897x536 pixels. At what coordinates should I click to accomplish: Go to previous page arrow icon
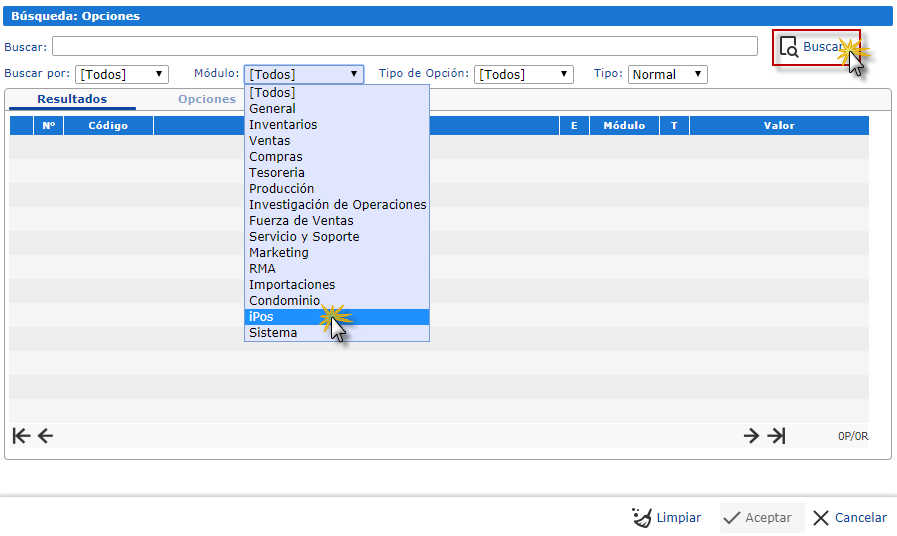[x=45, y=435]
